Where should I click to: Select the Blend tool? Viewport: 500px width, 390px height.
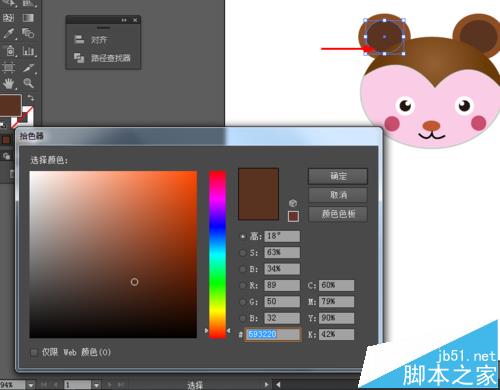(28, 33)
